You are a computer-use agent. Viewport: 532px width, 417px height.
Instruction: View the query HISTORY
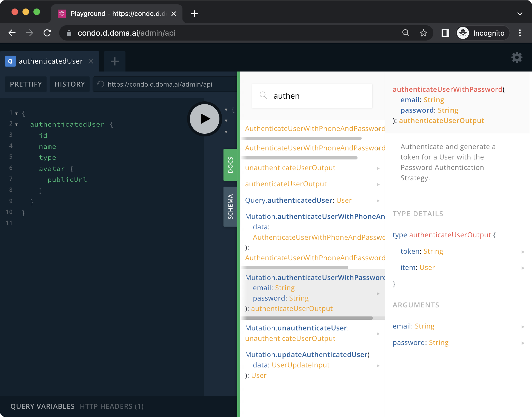point(69,84)
